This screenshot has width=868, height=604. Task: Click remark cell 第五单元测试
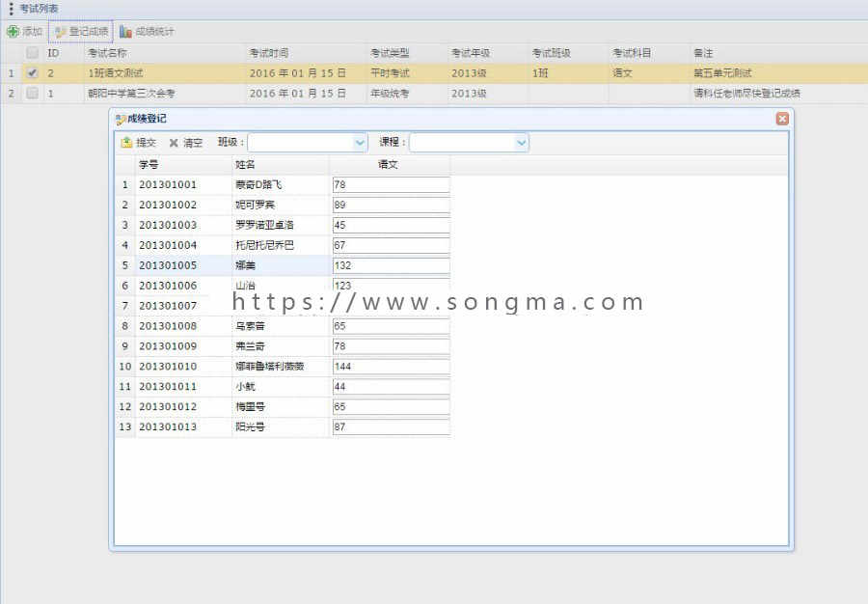tap(722, 73)
